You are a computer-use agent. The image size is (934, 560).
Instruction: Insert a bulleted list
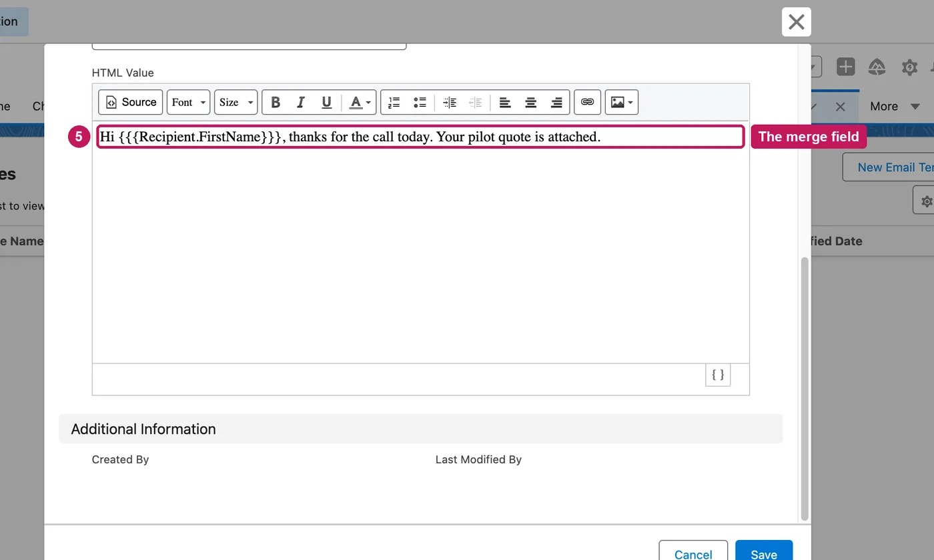click(420, 102)
